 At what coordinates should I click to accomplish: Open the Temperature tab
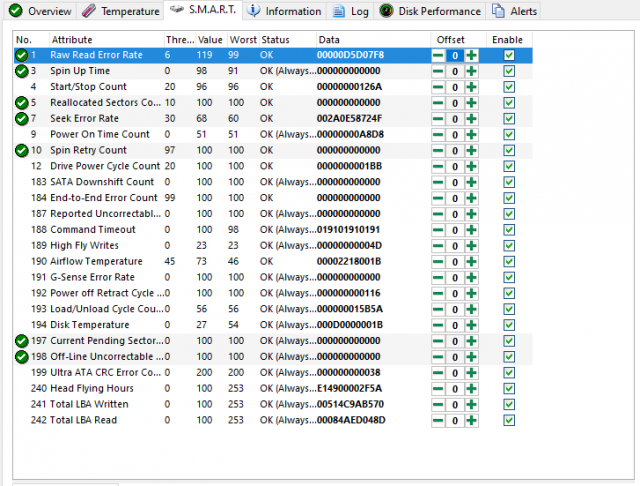(x=120, y=11)
